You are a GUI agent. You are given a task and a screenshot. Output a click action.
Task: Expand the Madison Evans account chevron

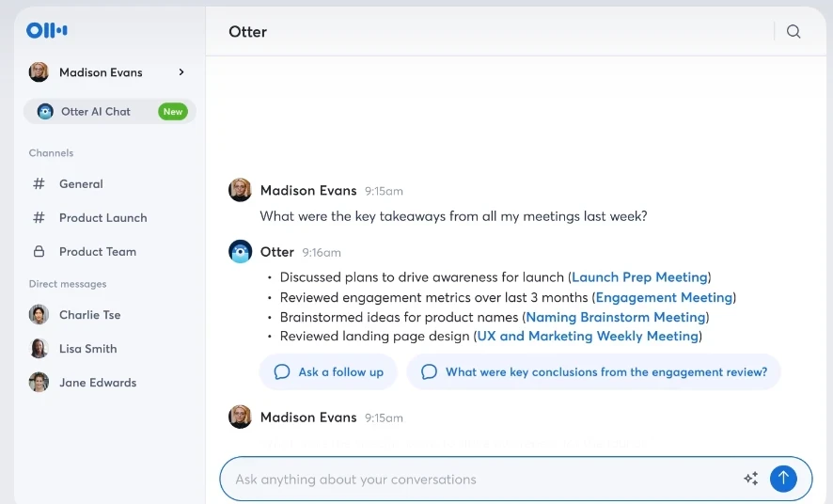(x=181, y=72)
